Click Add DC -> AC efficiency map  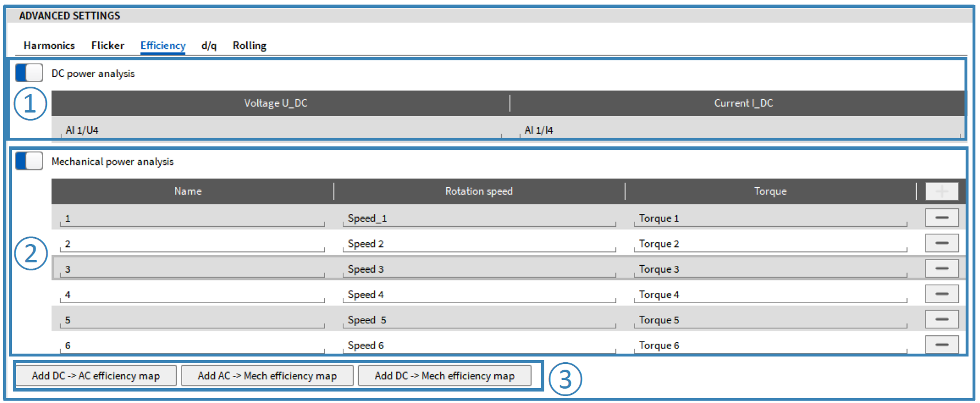[x=96, y=376]
